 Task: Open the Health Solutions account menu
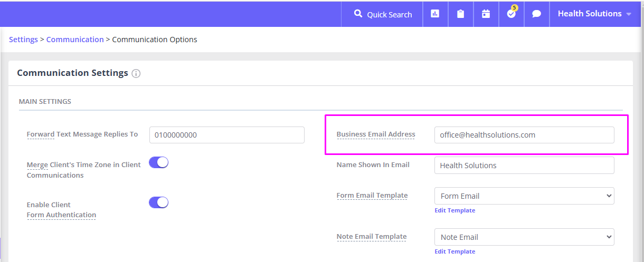click(x=594, y=14)
